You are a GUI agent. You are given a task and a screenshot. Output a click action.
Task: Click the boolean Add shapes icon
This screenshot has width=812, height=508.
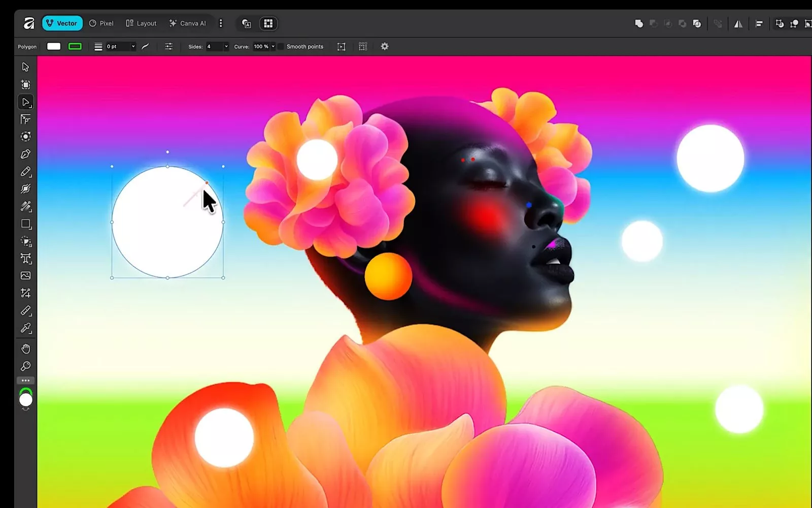point(639,23)
